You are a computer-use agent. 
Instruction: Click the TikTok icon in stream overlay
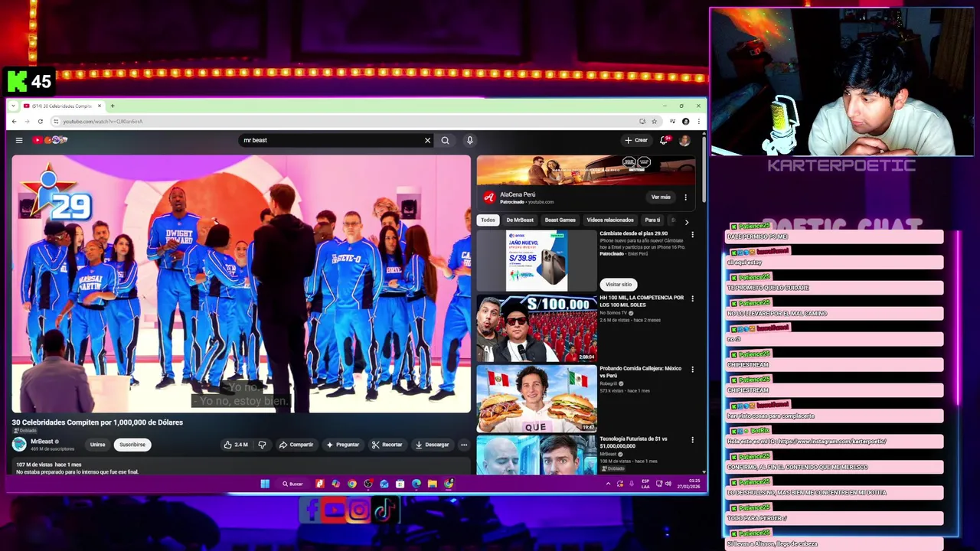(x=385, y=510)
